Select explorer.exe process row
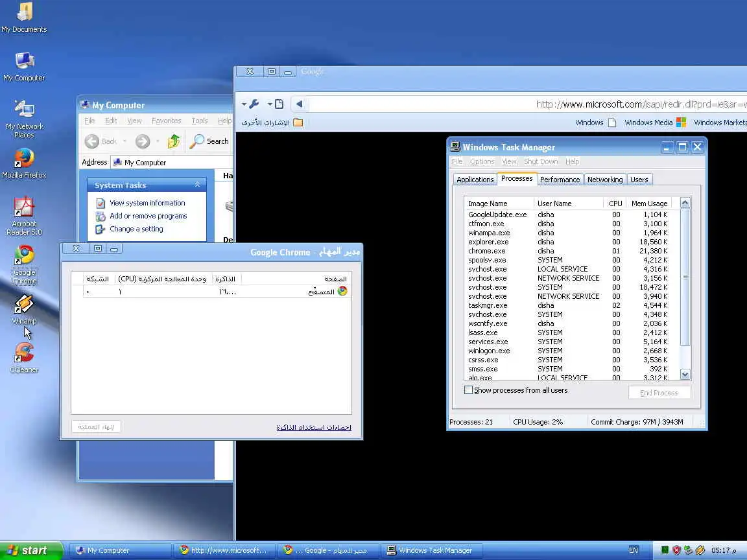Viewport: 747px width, 560px height. tap(568, 242)
